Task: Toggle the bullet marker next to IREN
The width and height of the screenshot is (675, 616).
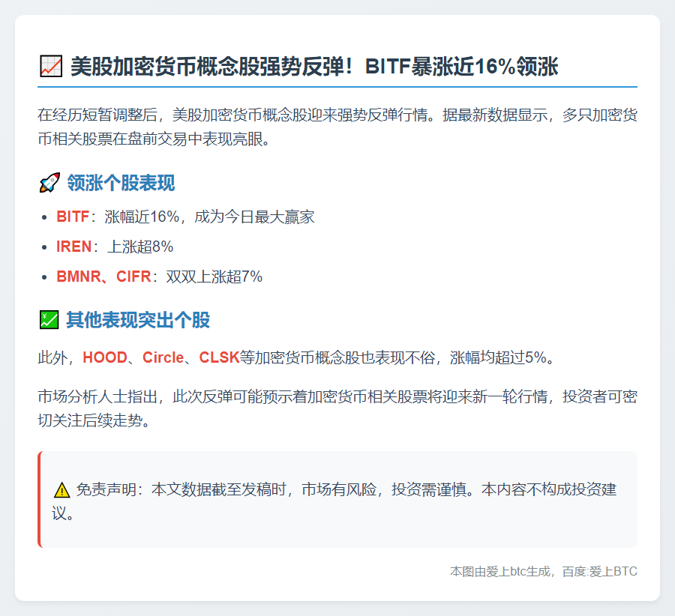Action: click(x=44, y=247)
